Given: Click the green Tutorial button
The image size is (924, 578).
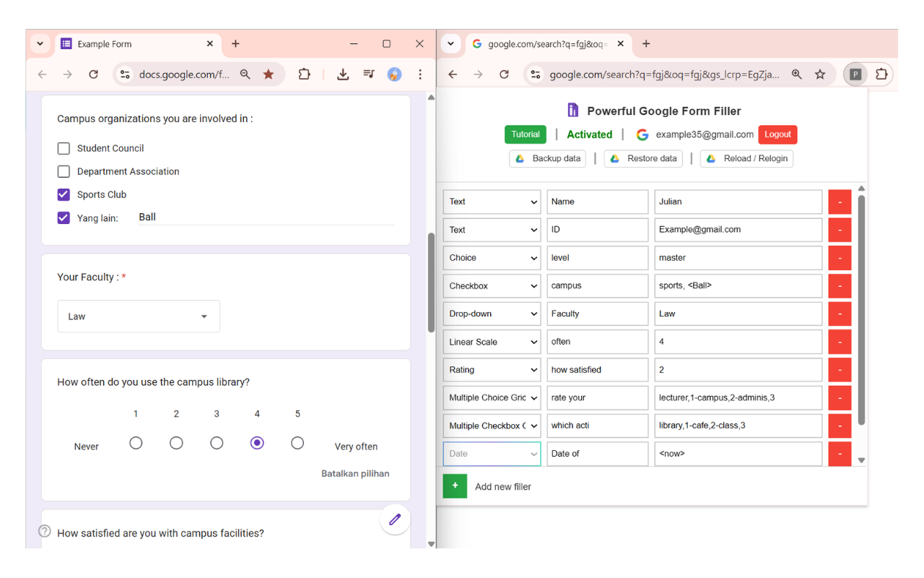Looking at the screenshot, I should 526,134.
